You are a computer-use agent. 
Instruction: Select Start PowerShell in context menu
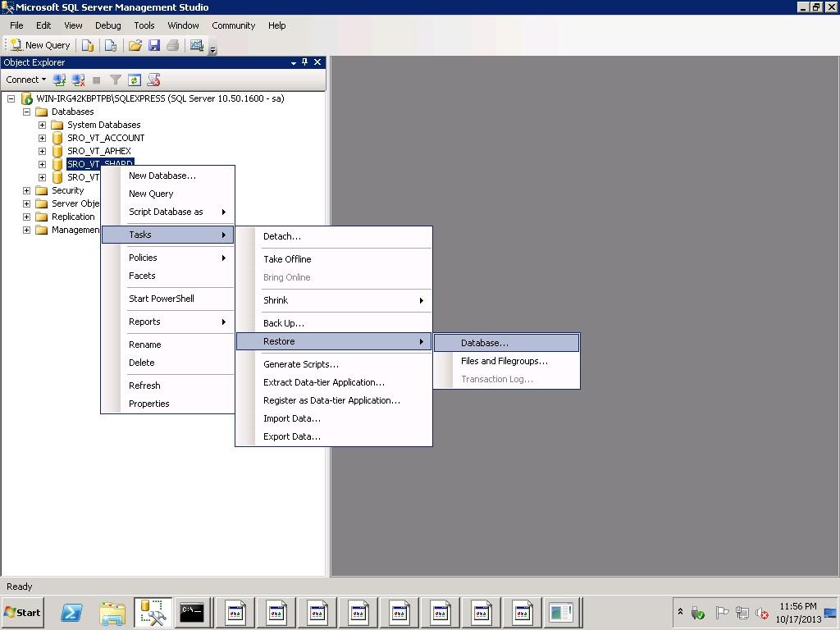[167, 299]
